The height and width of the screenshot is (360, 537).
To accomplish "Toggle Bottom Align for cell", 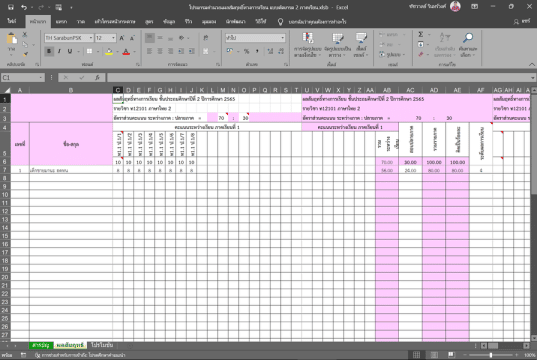I will 170,38.
